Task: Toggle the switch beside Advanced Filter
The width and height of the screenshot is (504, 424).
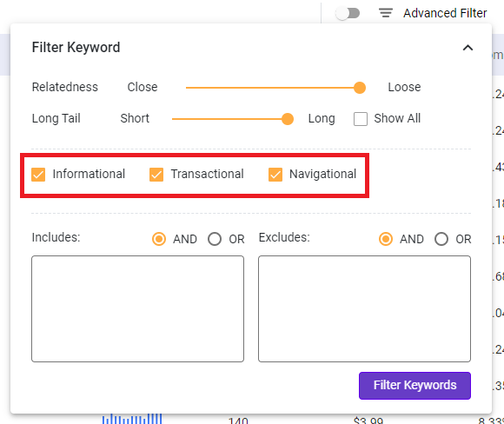Action: [x=348, y=14]
